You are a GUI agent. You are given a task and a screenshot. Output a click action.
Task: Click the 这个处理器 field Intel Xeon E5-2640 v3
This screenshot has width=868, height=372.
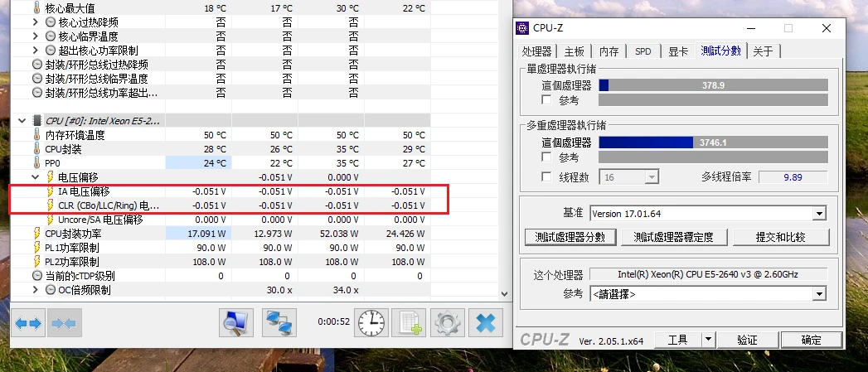coord(708,274)
